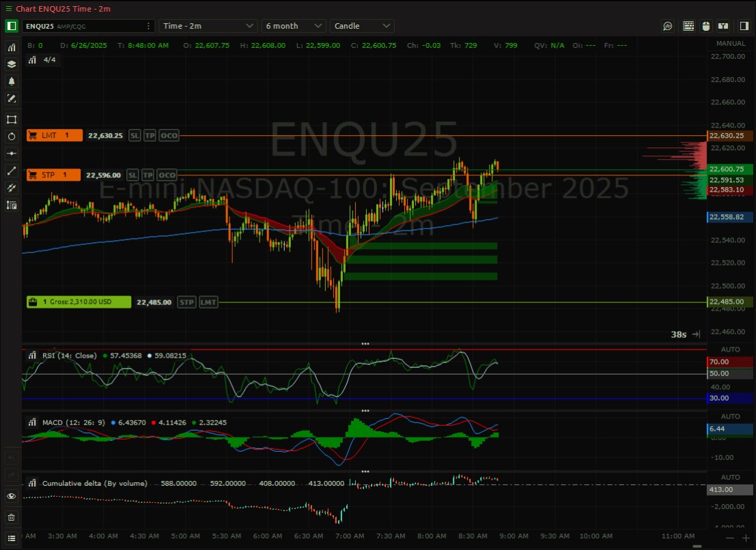Open the measure ruler tool
756x550 pixels.
point(12,205)
